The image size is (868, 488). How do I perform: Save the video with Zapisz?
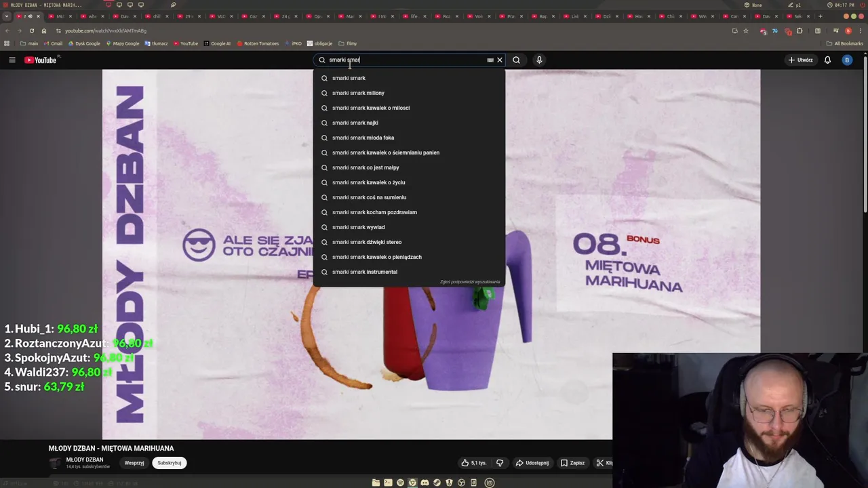[x=572, y=463]
